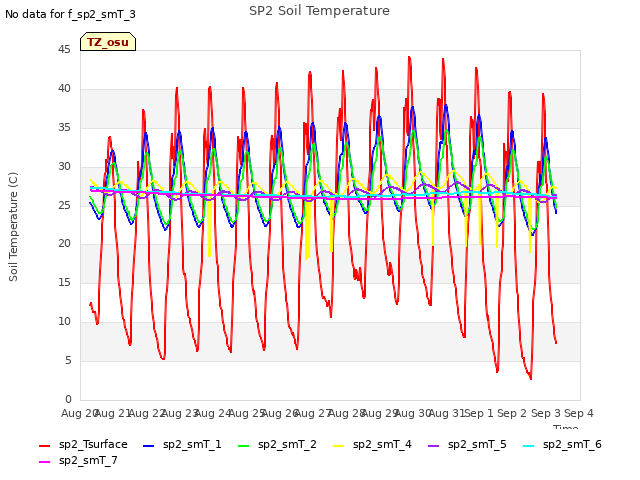
Task: Click the yellow sp2_smT_4 legend swatch
Action: (339, 446)
